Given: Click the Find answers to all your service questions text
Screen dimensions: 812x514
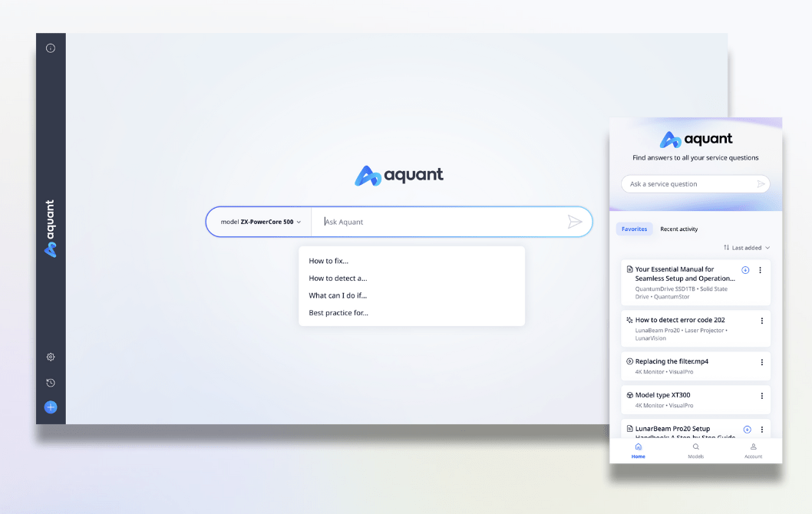Looking at the screenshot, I should click(x=695, y=158).
